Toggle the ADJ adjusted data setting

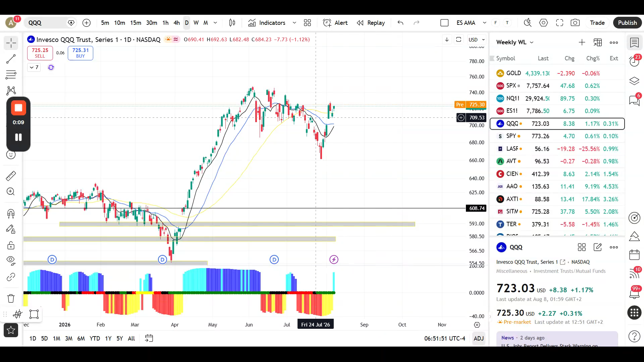[x=479, y=339]
